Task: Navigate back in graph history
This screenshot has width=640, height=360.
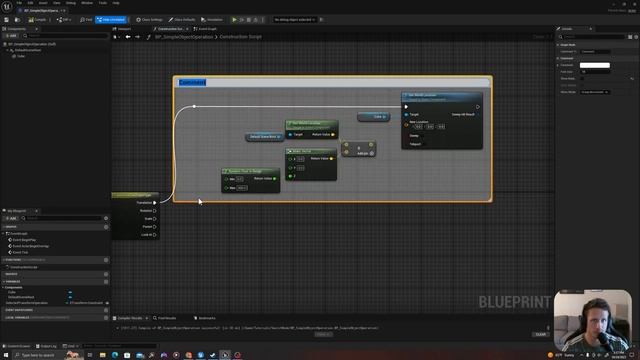Action: point(128,37)
